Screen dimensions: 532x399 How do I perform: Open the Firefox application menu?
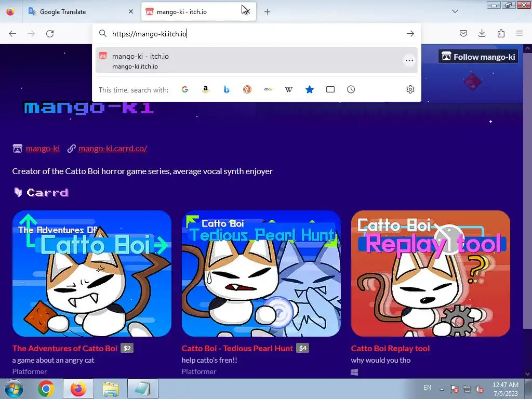click(520, 33)
